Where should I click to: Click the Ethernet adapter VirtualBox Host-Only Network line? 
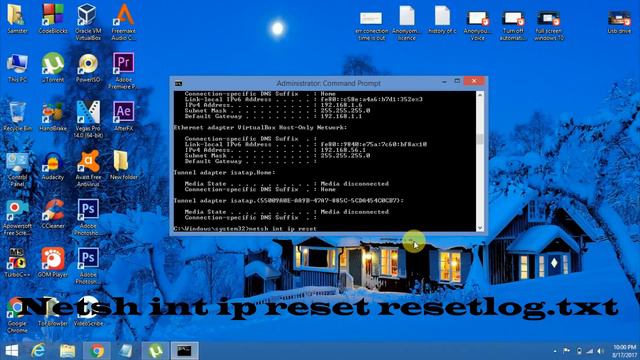coord(260,128)
